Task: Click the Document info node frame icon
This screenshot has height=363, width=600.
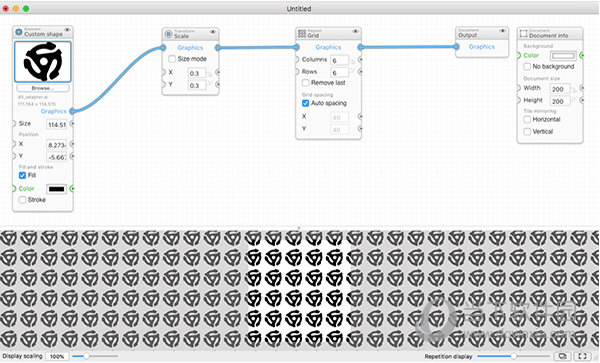Action: click(x=523, y=34)
